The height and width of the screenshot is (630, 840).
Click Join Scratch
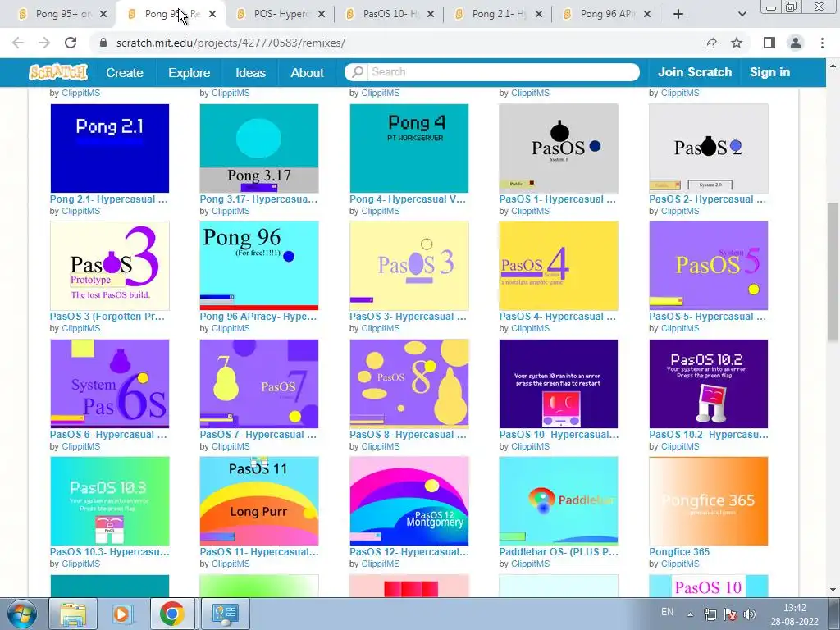pyautogui.click(x=694, y=72)
